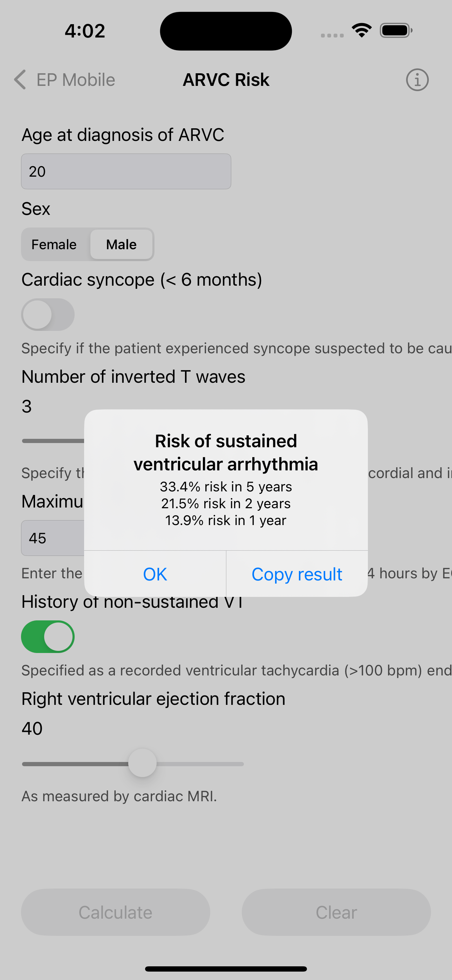This screenshot has height=980, width=452.
Task: Open the info icon for ARVC Risk
Action: coord(417,80)
